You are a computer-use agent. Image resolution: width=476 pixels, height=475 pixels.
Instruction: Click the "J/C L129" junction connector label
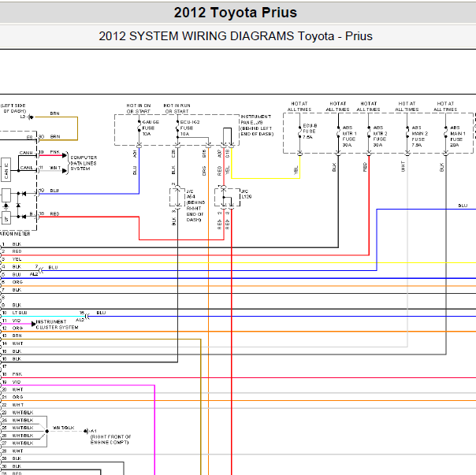[246, 194]
